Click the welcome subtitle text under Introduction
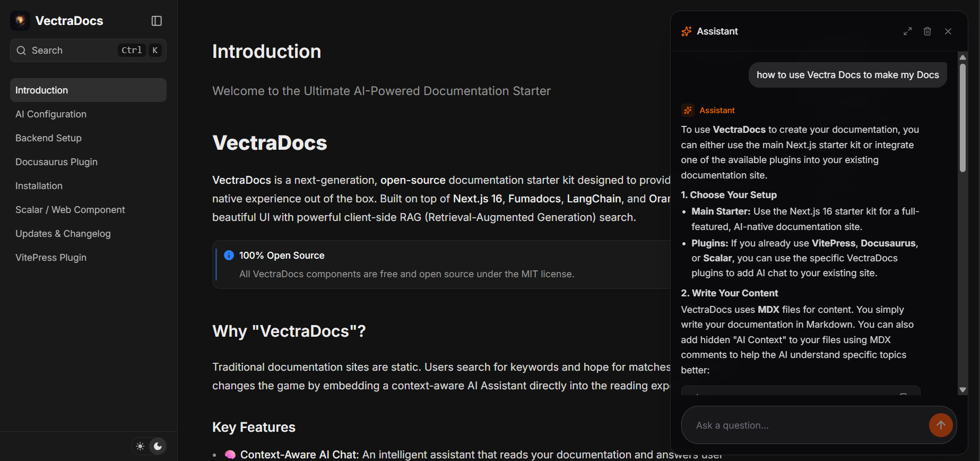 tap(381, 91)
